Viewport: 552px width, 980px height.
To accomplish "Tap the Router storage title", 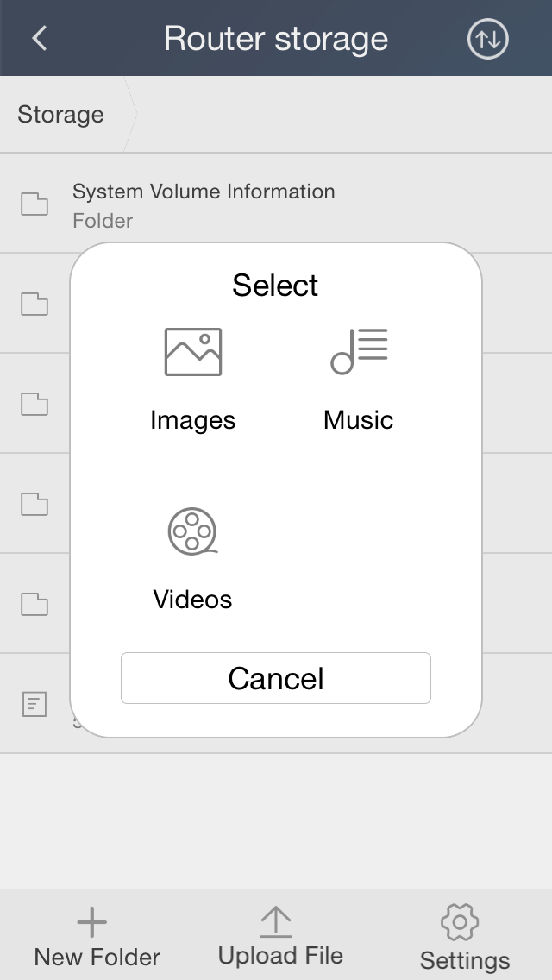I will (276, 39).
